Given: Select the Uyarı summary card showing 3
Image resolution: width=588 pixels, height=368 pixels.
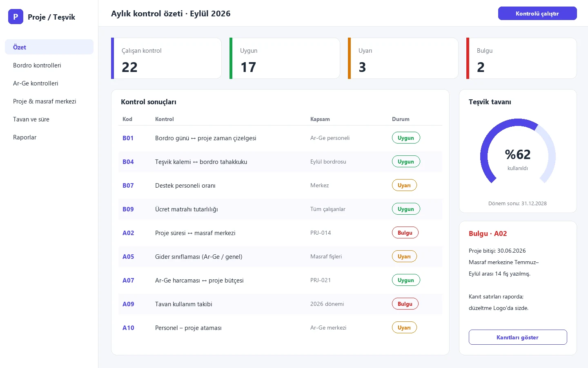Looking at the screenshot, I should tap(403, 58).
